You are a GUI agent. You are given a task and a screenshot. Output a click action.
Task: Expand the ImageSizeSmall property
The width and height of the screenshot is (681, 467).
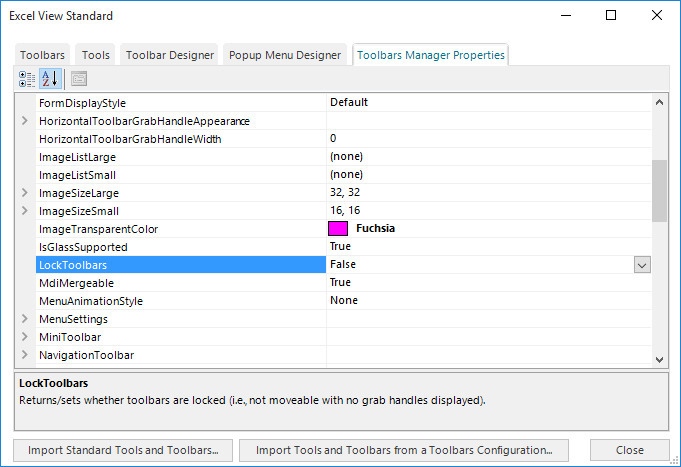[x=25, y=211]
